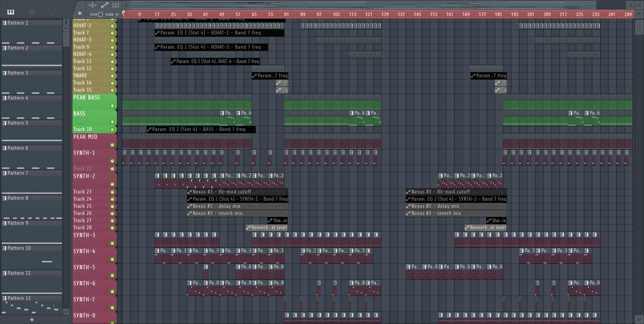Select Pattern 7 in the picker
This screenshot has width=644, height=324.
pyautogui.click(x=32, y=173)
